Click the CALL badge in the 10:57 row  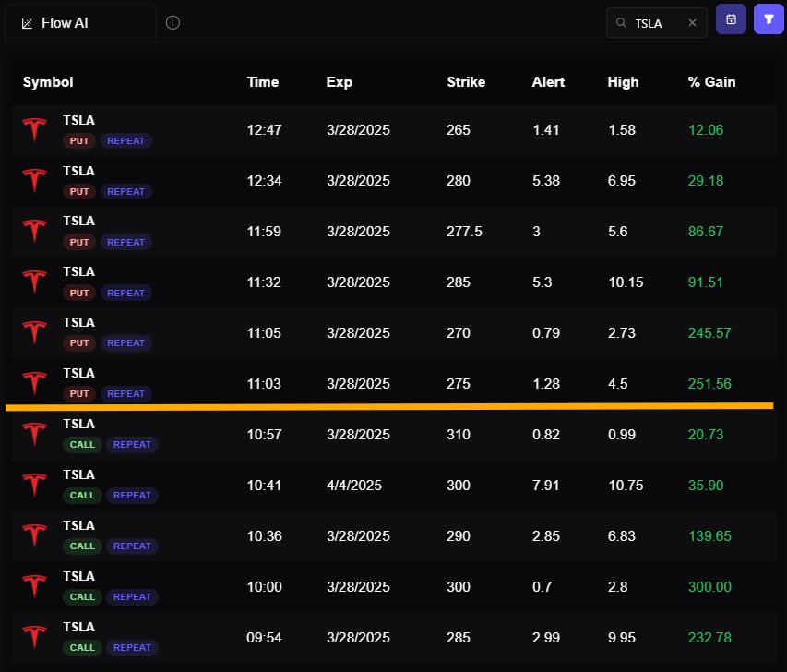pyautogui.click(x=82, y=445)
